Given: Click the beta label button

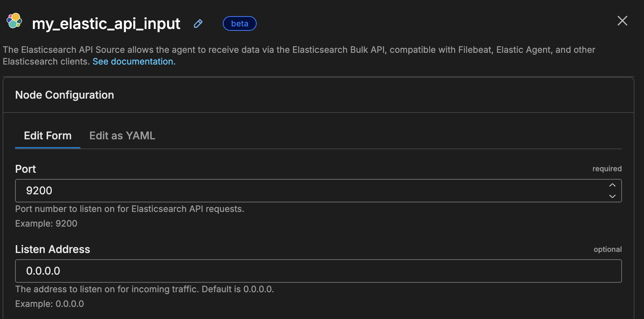Looking at the screenshot, I should [x=239, y=23].
